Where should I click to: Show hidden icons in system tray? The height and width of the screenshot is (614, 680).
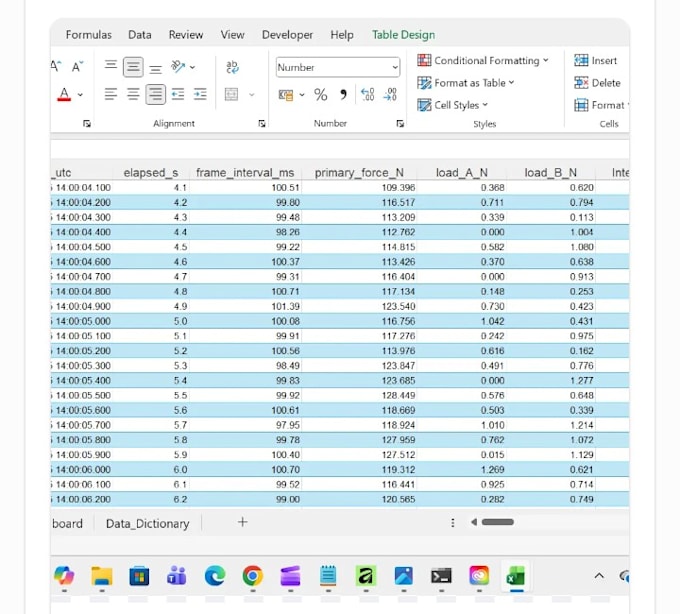599,576
